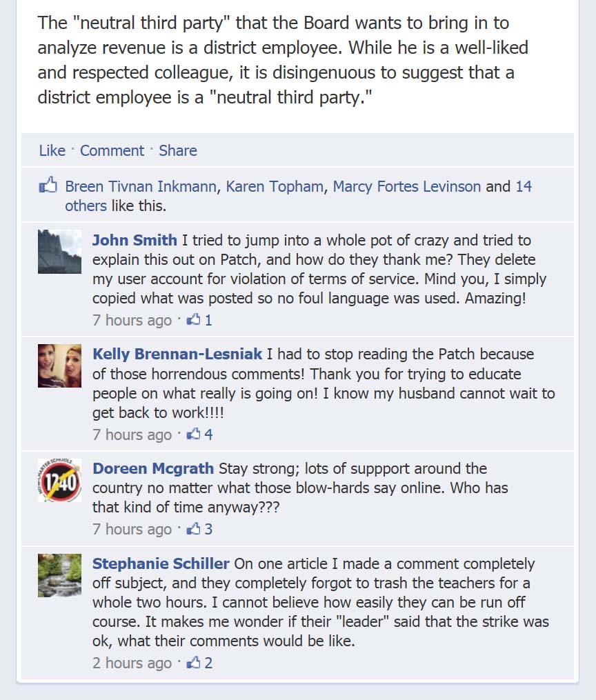Open Breen Tivnan Inkmann's profile
Image resolution: width=596 pixels, height=700 pixels.
click(141, 186)
